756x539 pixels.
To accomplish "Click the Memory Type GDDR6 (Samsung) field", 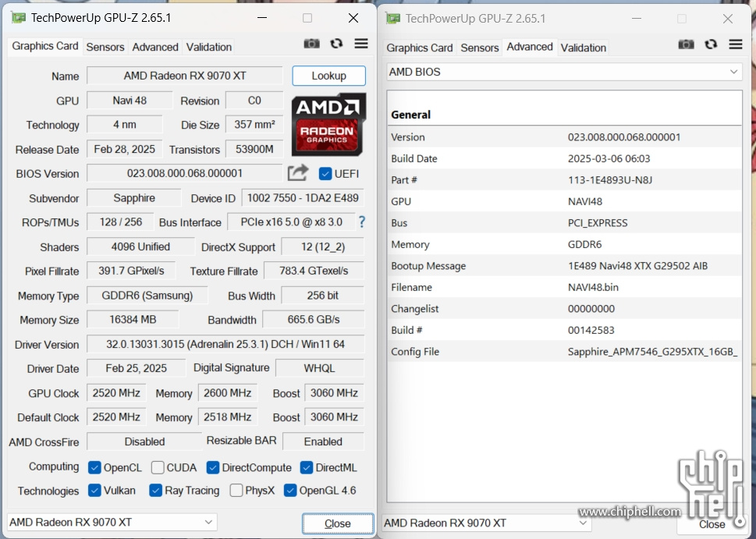I will coord(147,296).
